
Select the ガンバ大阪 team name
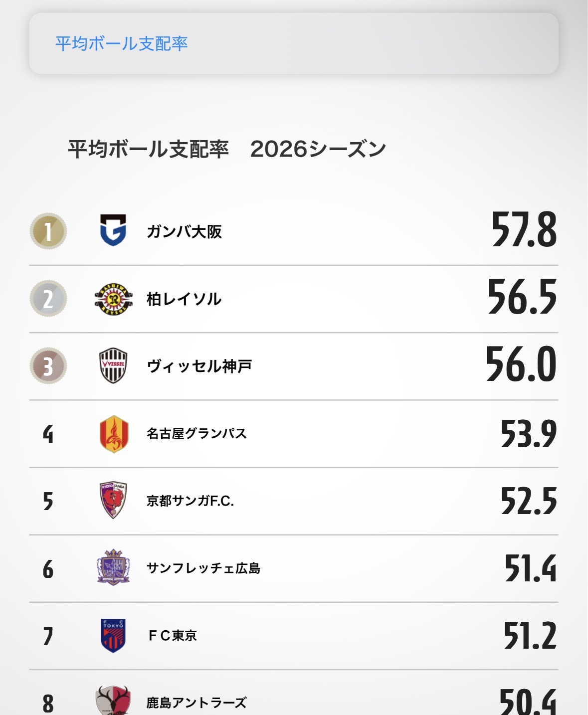(184, 232)
